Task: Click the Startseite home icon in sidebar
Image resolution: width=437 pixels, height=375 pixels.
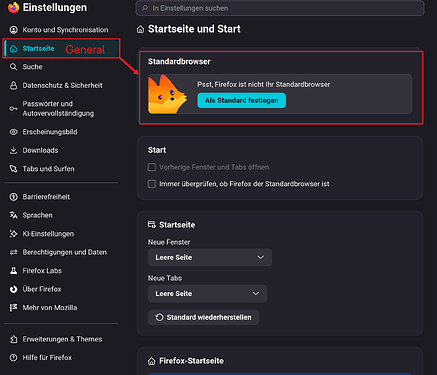Action: click(x=13, y=49)
